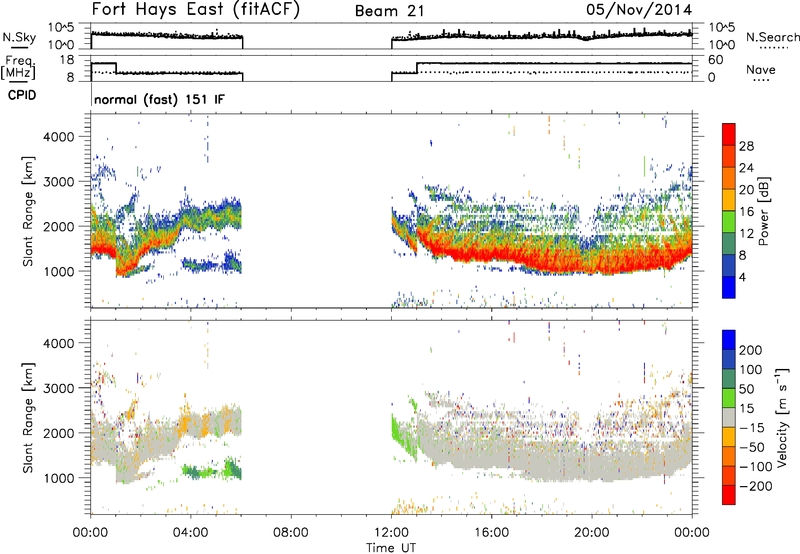Click the 'Power [dB]' colorbar title
Screen dimensions: 800x554
[764, 211]
